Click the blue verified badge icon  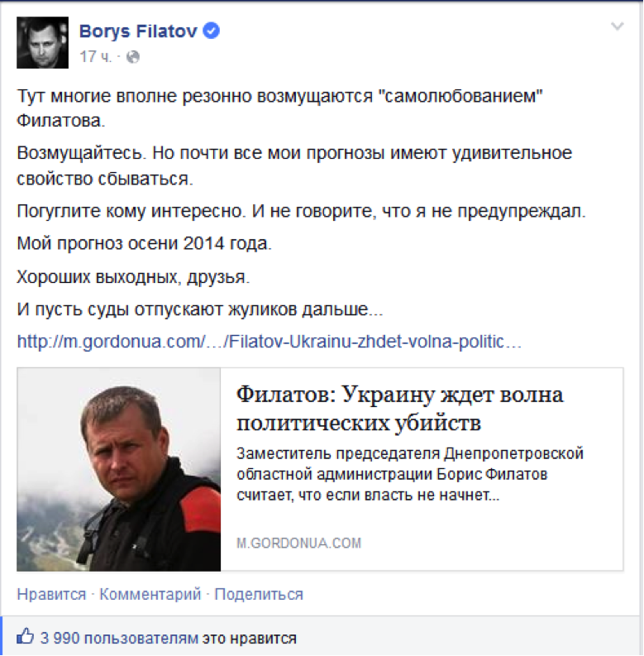pyautogui.click(x=212, y=31)
